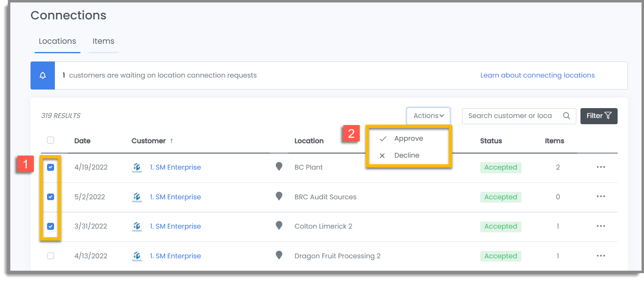Click the sort arrow next to Customer header
The image size is (644, 281).
click(x=172, y=141)
